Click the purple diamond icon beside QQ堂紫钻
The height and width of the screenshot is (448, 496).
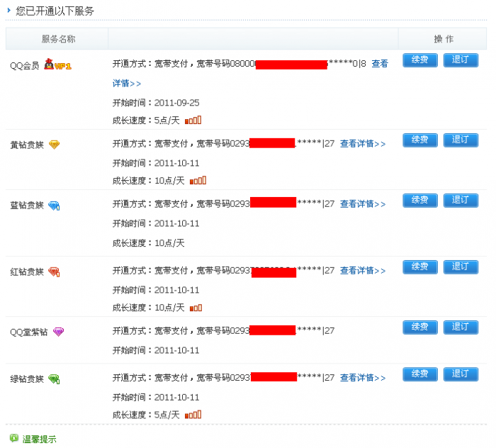tap(58, 332)
